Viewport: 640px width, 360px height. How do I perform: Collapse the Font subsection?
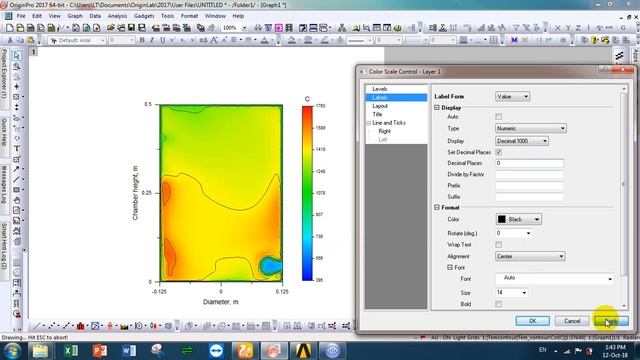(x=450, y=267)
